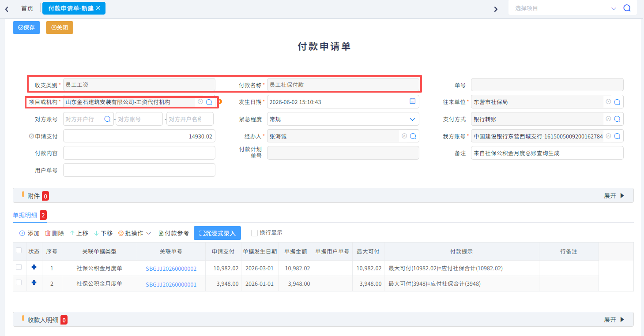The image size is (644, 336).
Task: Toggle the select-all checkbox in table header
Action: tap(19, 250)
